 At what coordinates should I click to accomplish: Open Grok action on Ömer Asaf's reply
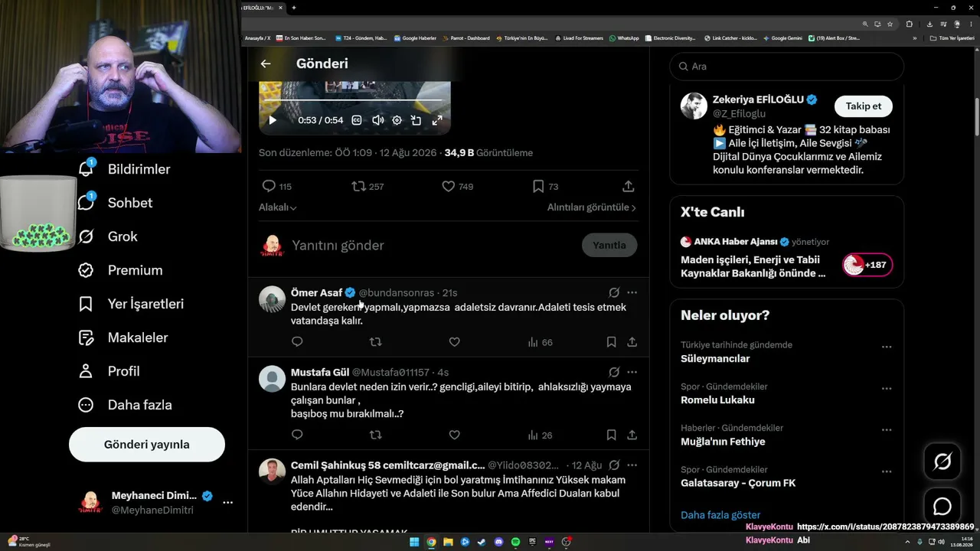[x=614, y=292]
